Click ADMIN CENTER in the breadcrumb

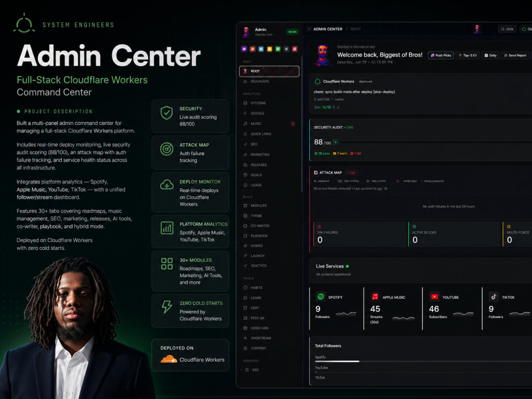point(328,29)
